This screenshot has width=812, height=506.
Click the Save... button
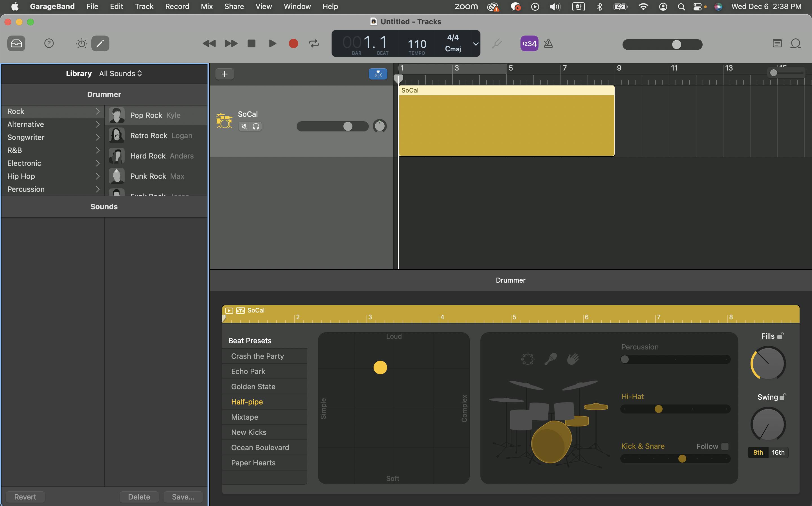pos(183,497)
